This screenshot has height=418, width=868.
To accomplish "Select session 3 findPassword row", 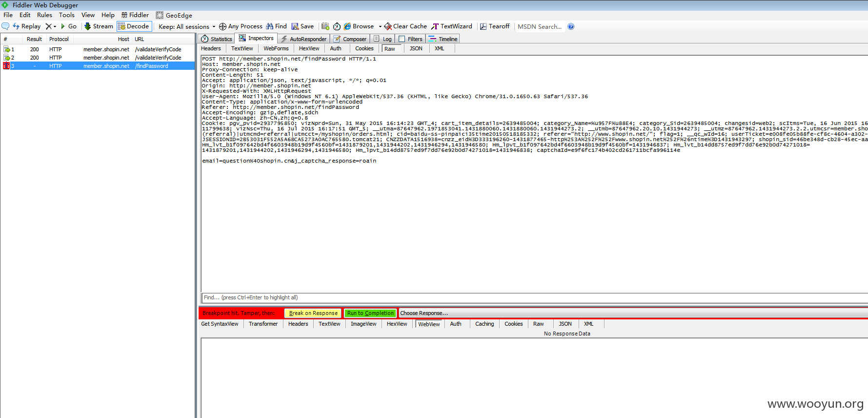I will point(98,66).
